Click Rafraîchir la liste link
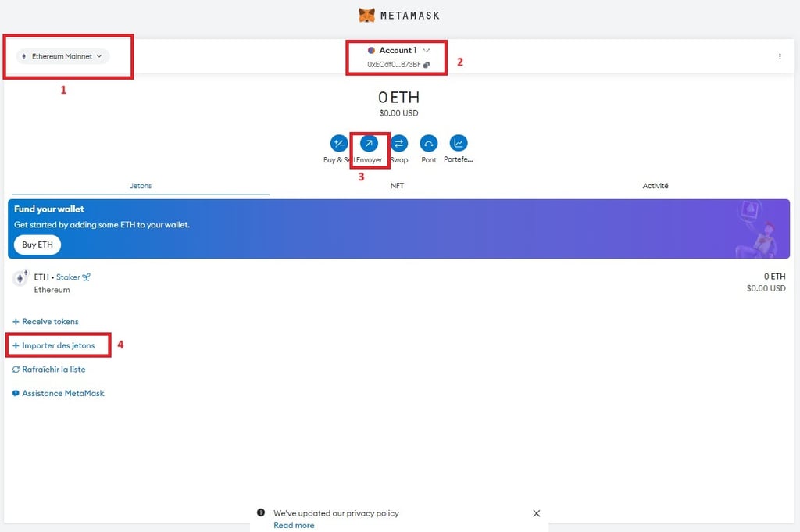The width and height of the screenshot is (800, 532). tap(49, 370)
